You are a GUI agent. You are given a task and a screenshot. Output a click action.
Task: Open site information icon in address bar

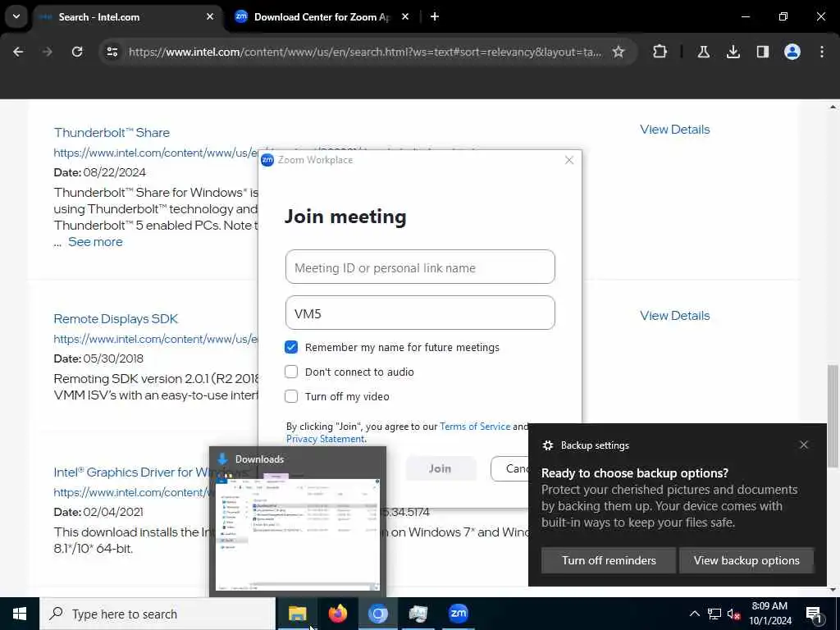[x=112, y=52]
